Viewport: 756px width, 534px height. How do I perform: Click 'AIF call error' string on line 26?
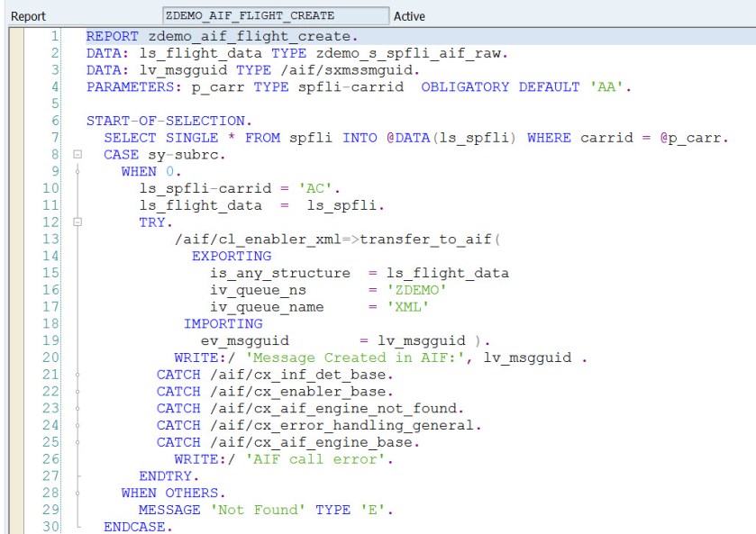[315, 459]
